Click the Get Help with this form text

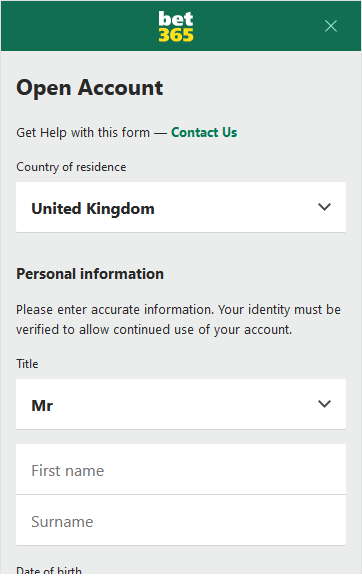[83, 132]
